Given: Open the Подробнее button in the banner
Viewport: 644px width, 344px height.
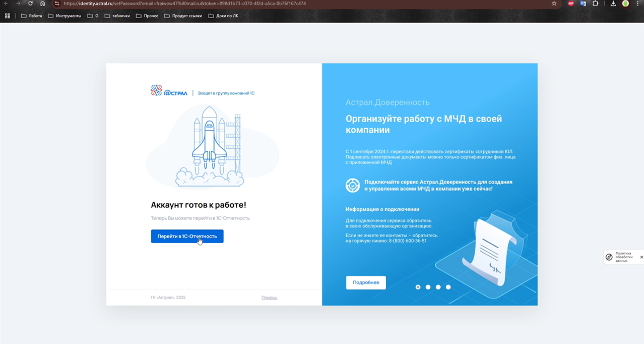Looking at the screenshot, I should [366, 282].
